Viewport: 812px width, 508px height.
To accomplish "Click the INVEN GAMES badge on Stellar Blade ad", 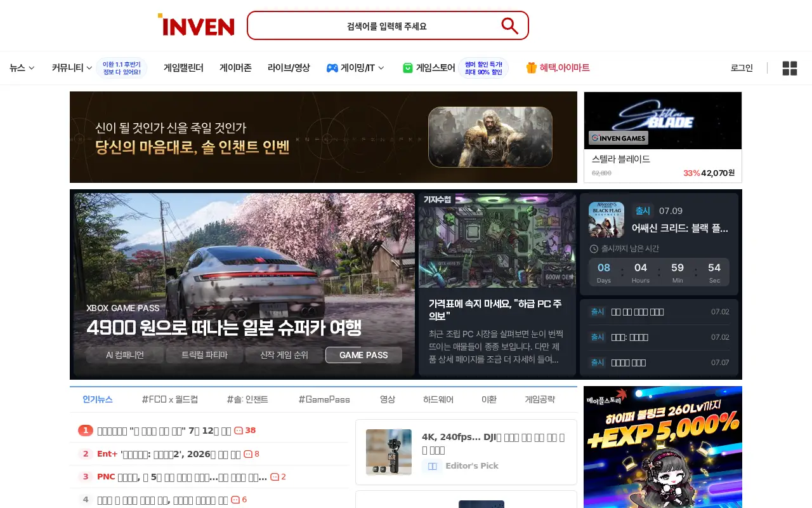I will (618, 138).
